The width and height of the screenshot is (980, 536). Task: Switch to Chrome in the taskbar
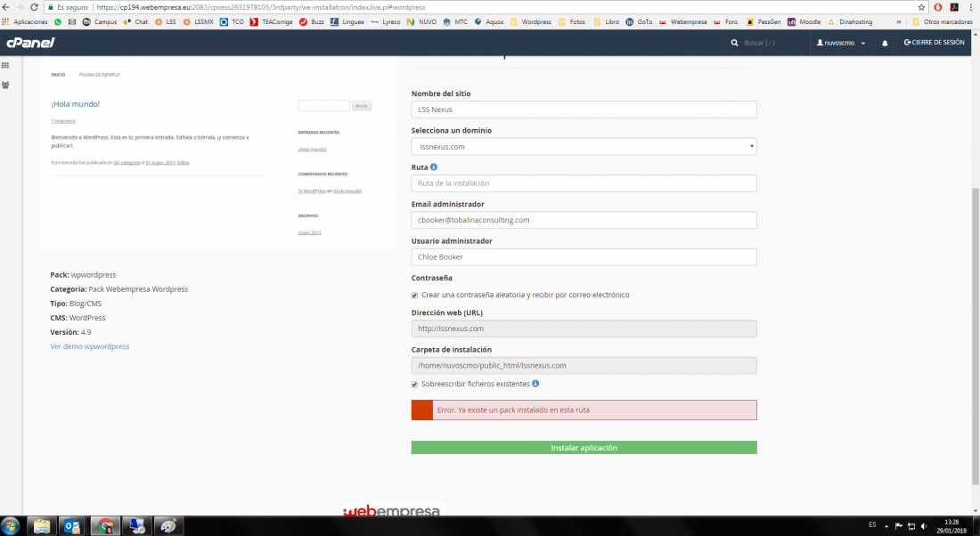pos(105,526)
